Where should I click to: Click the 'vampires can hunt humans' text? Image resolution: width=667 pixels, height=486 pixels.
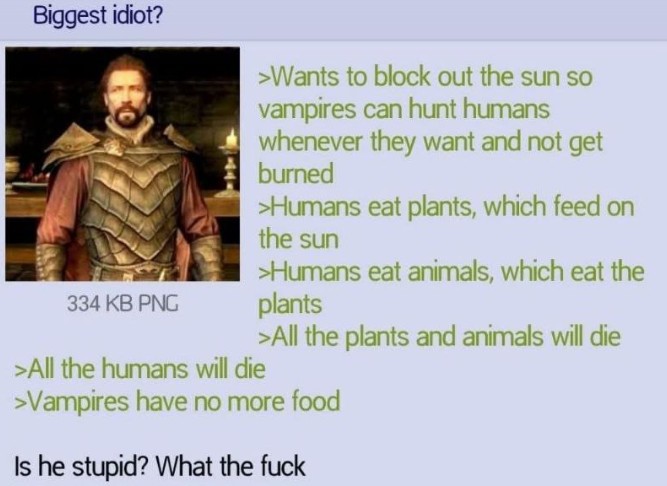coord(404,109)
